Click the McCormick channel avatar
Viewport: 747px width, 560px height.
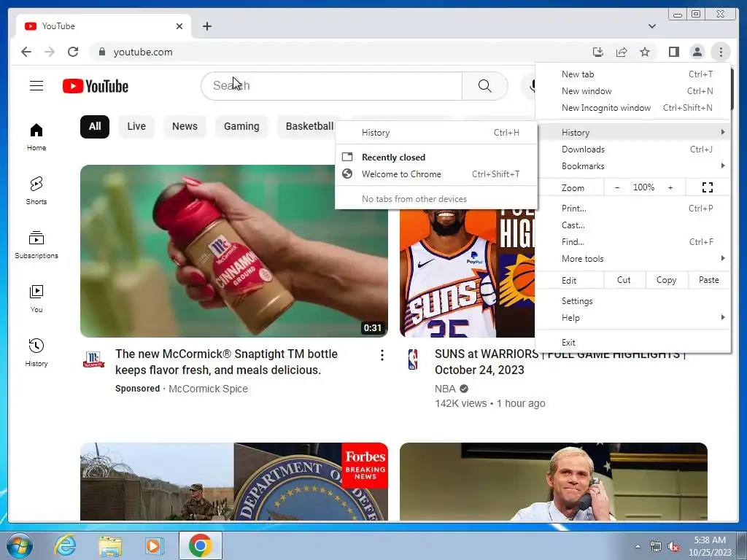[x=93, y=359]
